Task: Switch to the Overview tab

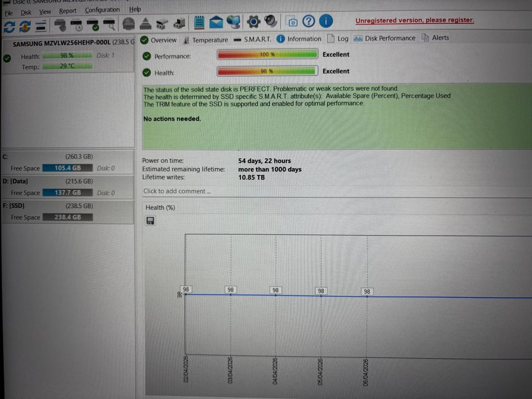Action: point(159,40)
